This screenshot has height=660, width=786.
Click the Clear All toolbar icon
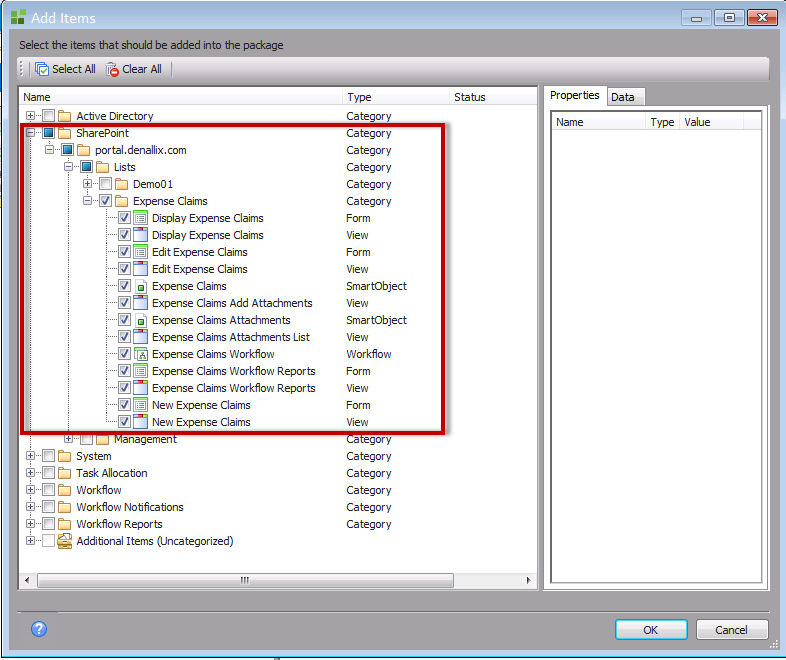[112, 69]
